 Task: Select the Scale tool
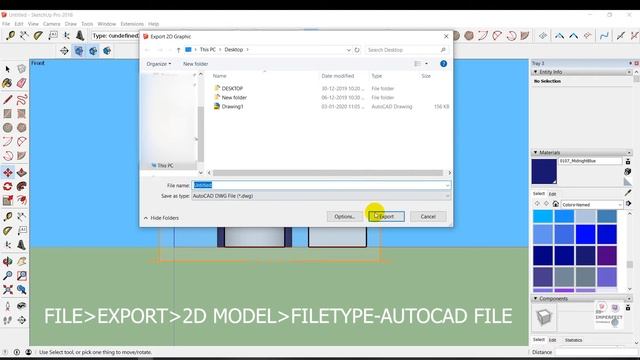[7, 200]
